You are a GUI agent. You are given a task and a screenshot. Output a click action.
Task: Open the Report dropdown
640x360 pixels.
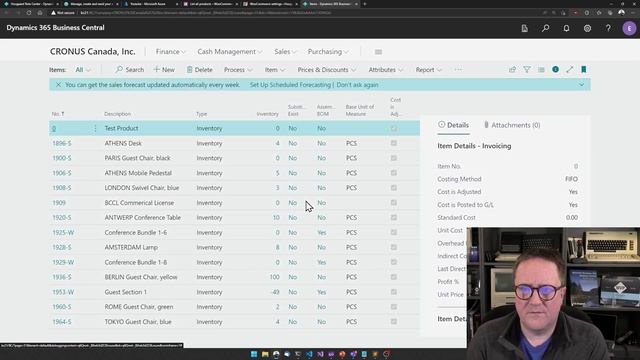click(x=429, y=70)
